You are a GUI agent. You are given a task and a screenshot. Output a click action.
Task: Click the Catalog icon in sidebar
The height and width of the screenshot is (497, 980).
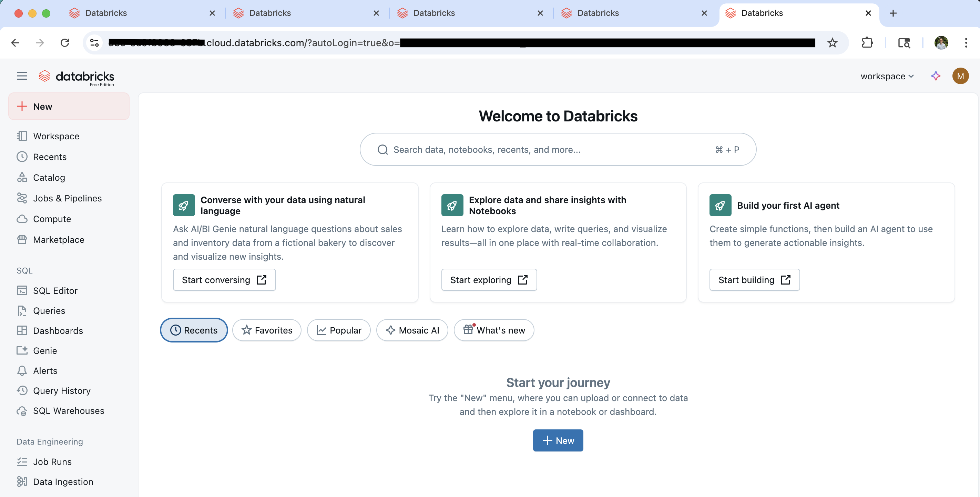click(x=22, y=177)
